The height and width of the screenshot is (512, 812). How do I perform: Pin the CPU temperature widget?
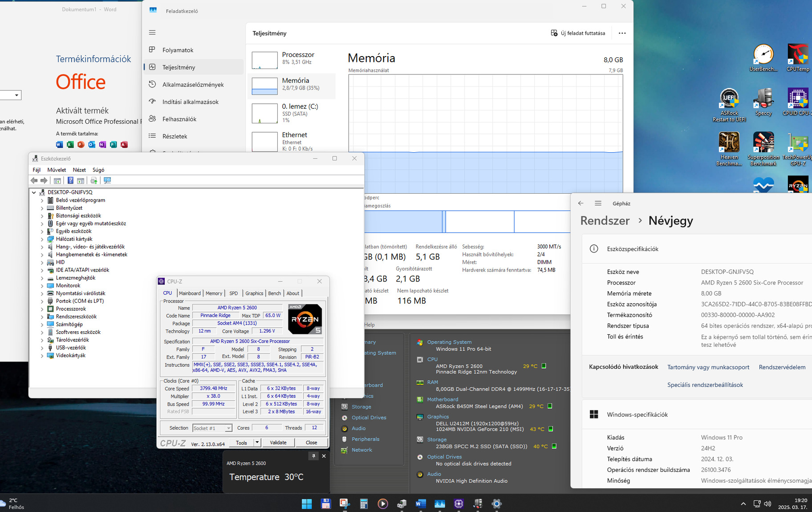(x=313, y=456)
